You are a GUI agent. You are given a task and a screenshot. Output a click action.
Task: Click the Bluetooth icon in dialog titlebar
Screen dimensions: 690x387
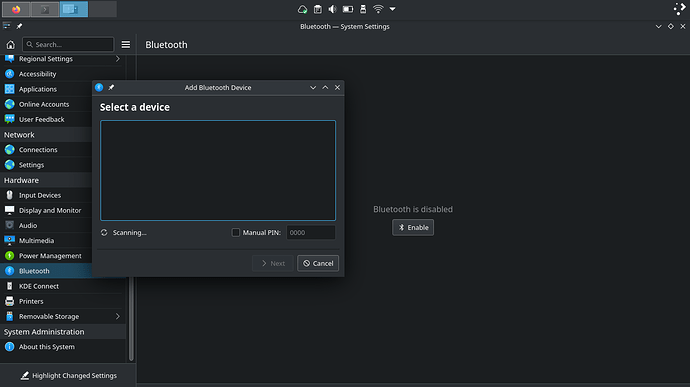(99, 88)
